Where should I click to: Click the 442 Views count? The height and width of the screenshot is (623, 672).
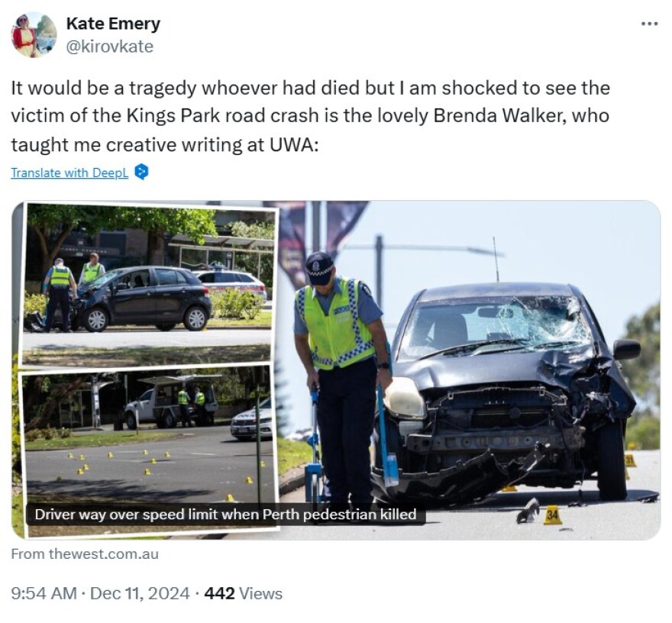click(x=244, y=593)
